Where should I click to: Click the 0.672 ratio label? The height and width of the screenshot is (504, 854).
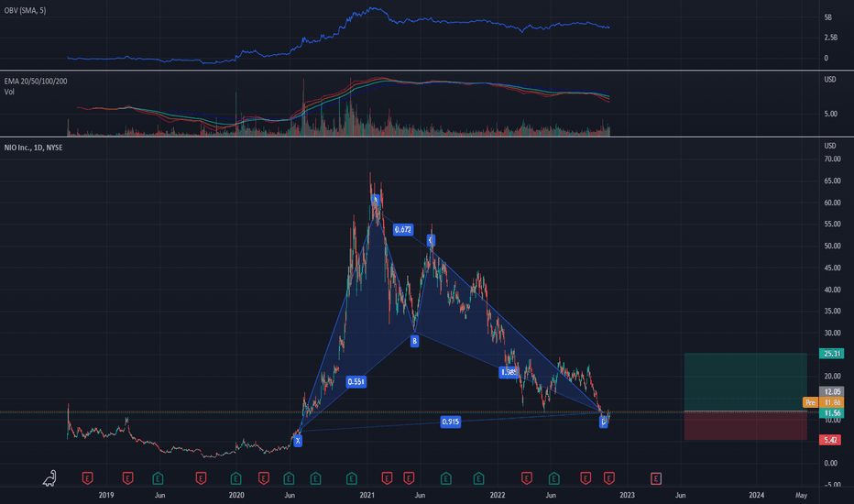pyautogui.click(x=403, y=229)
